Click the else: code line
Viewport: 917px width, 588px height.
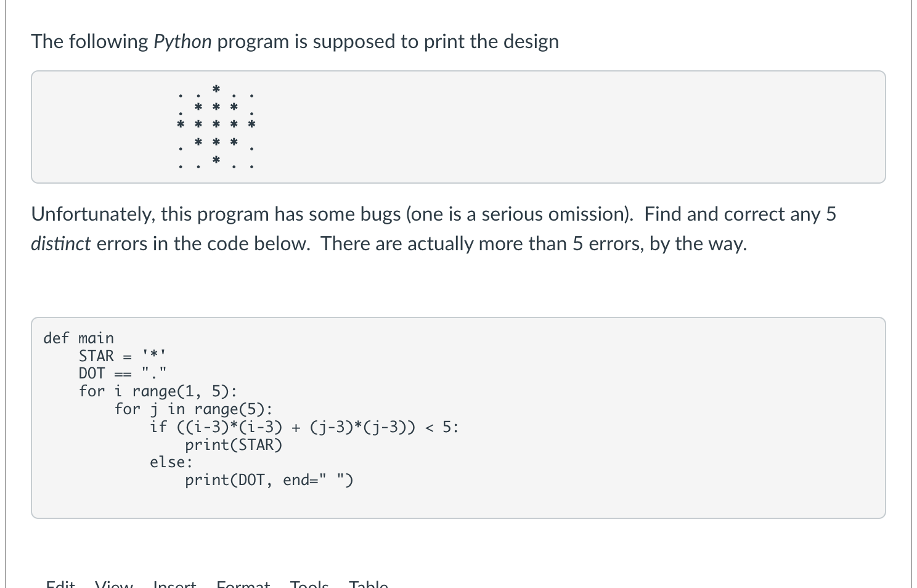tap(171, 462)
